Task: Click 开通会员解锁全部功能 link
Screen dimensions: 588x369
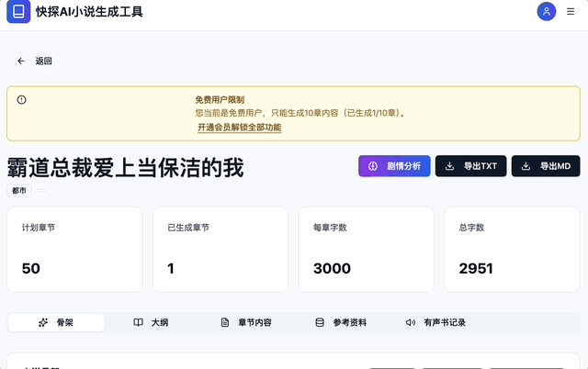Action: pyautogui.click(x=239, y=128)
